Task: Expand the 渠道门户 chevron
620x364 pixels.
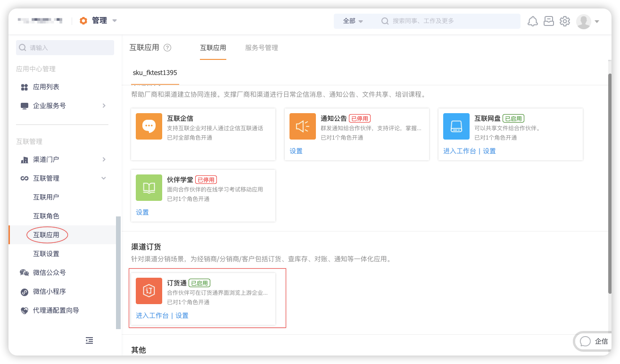Action: coord(104,159)
